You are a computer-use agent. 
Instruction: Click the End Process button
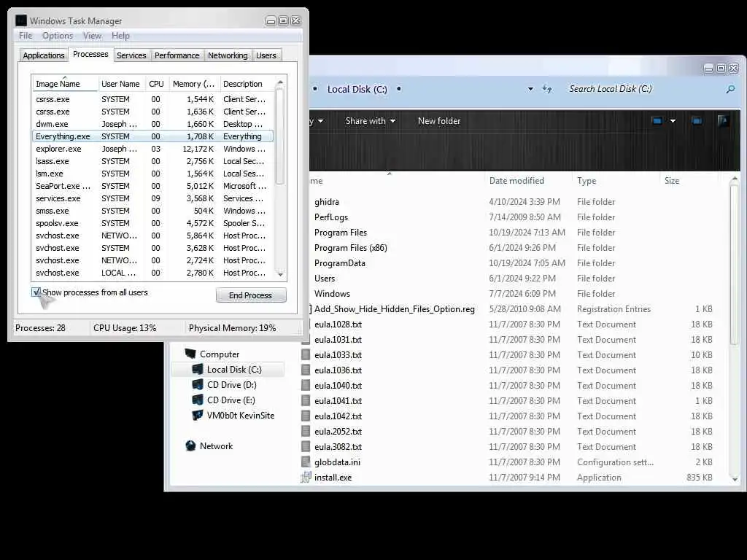tap(251, 295)
